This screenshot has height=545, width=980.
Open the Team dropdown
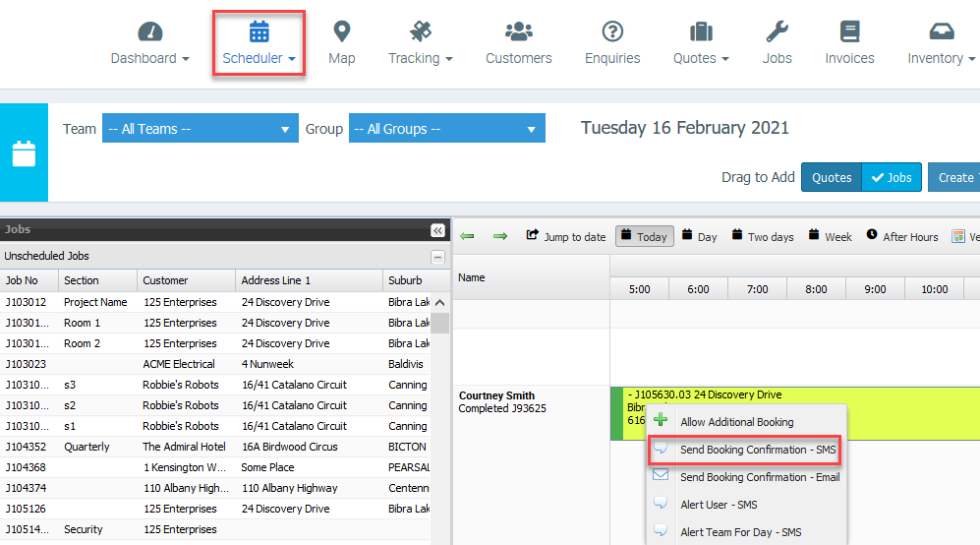pyautogui.click(x=200, y=129)
